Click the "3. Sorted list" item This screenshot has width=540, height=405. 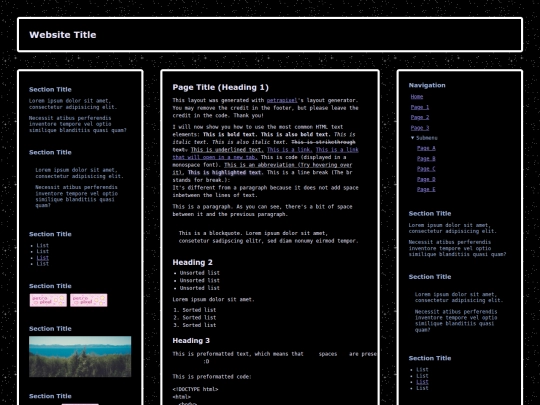195,325
